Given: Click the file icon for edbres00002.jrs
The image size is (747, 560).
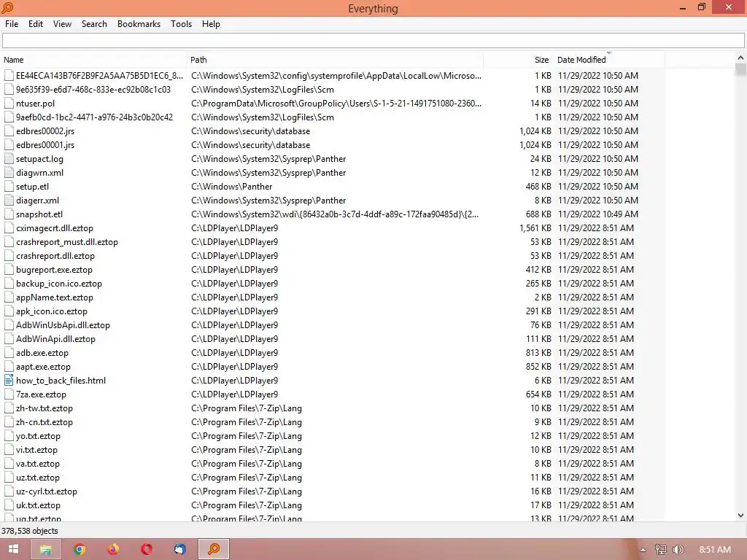Looking at the screenshot, I should tap(9, 131).
